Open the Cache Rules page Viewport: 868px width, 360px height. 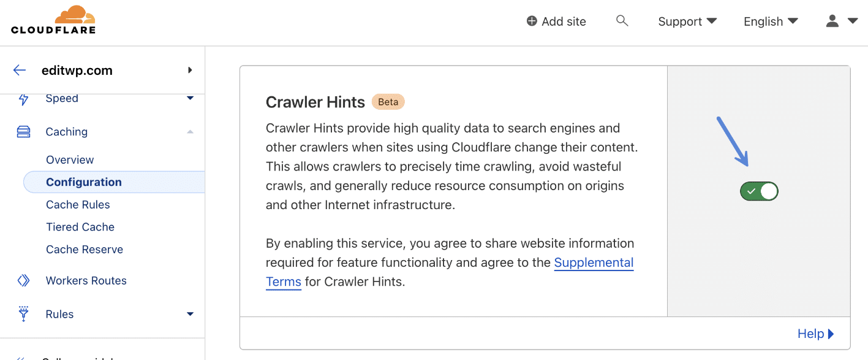coord(78,204)
